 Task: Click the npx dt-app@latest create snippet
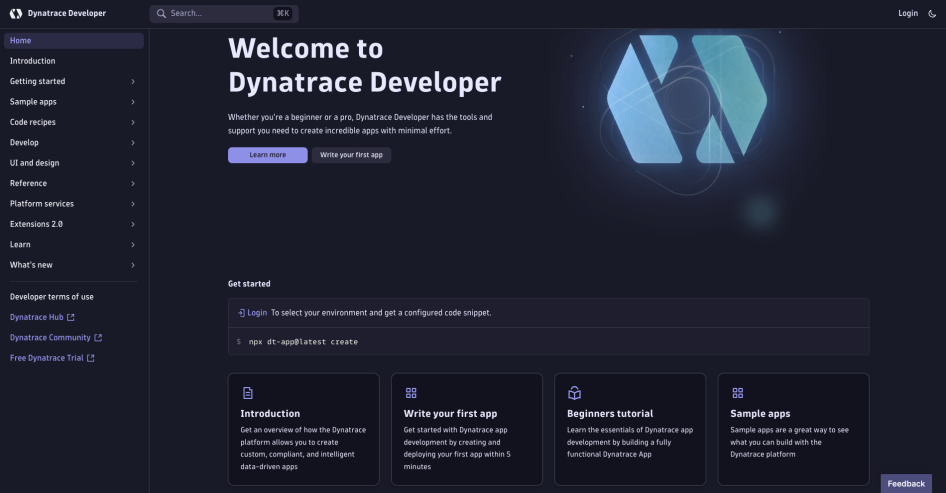pyautogui.click(x=303, y=342)
